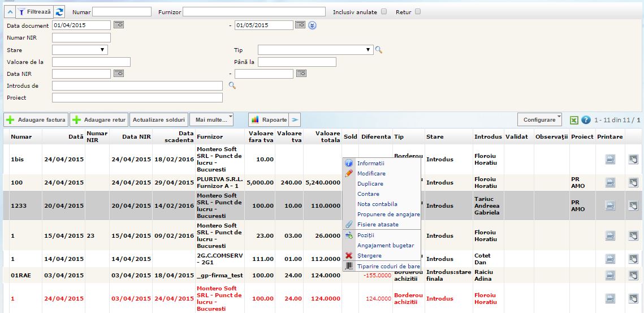This screenshot has width=644, height=313.
Task: Tick the Retur checkbox
Action: click(x=418, y=12)
